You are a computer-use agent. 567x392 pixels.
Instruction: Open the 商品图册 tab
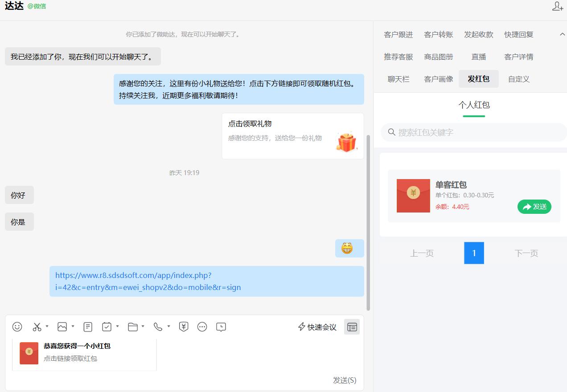(x=439, y=57)
